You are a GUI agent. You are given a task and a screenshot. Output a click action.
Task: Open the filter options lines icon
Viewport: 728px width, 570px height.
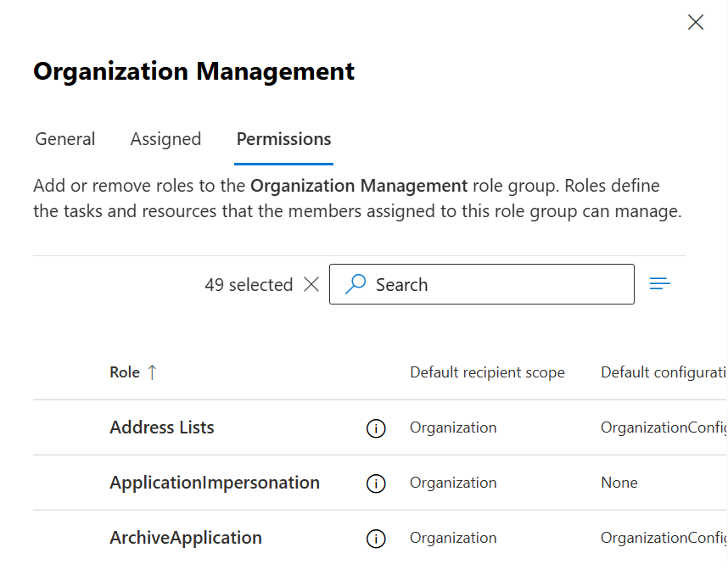coord(660,284)
